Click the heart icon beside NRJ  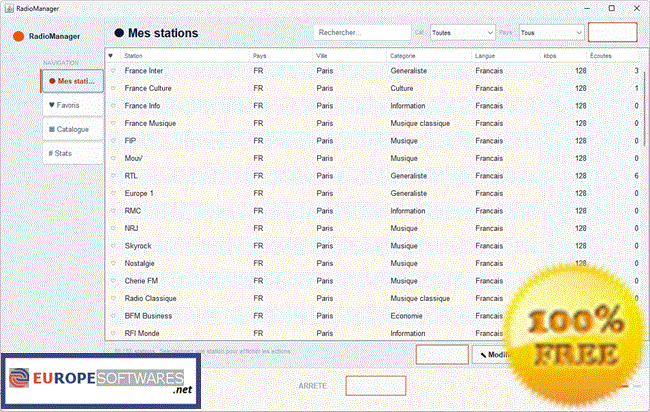(113, 228)
